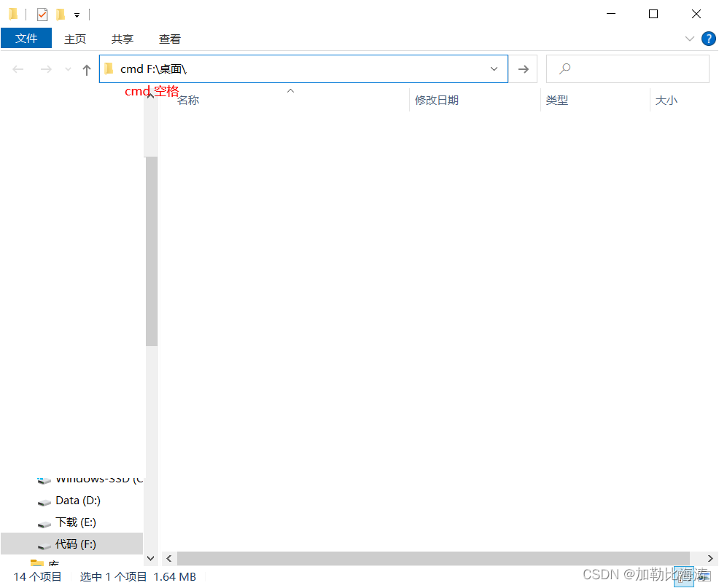Sort by the 修改日期 column header

coord(437,101)
